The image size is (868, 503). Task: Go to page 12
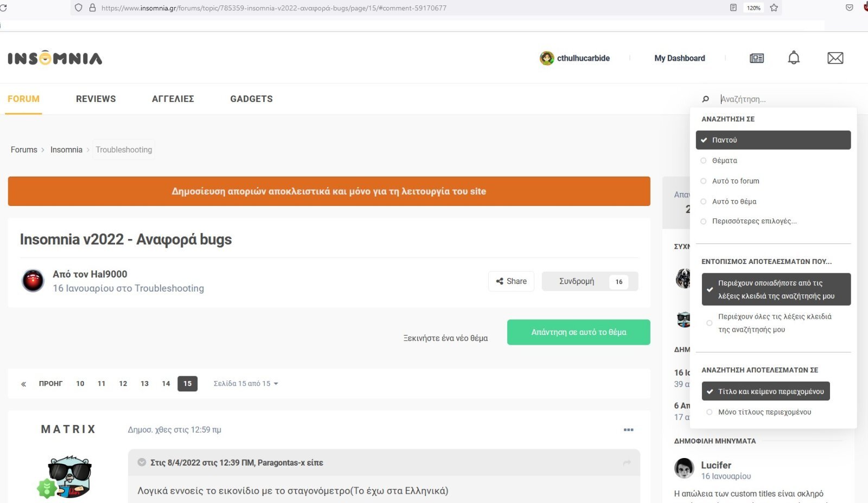point(123,384)
